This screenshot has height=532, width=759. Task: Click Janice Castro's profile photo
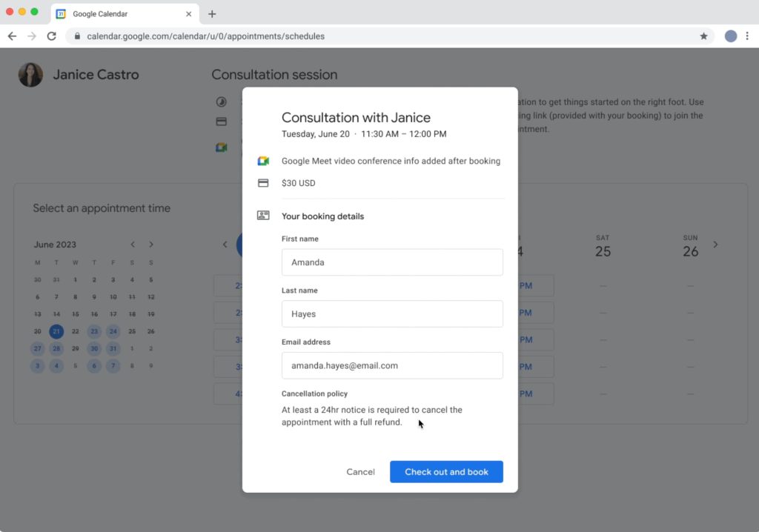coord(30,74)
